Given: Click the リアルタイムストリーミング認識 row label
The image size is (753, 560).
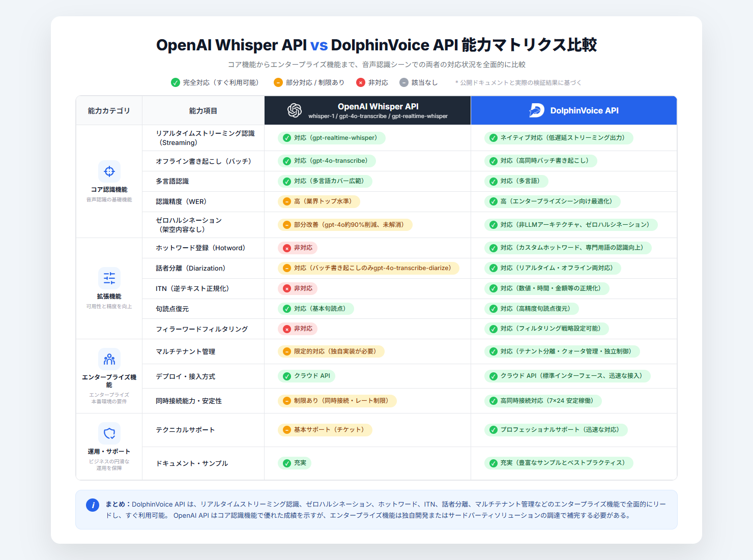Looking at the screenshot, I should [x=205, y=138].
